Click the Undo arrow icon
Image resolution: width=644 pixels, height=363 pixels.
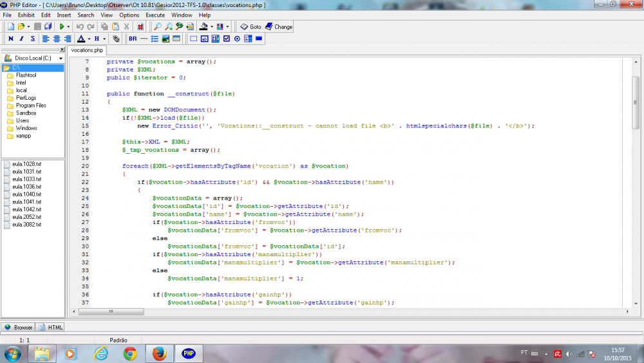(80, 26)
